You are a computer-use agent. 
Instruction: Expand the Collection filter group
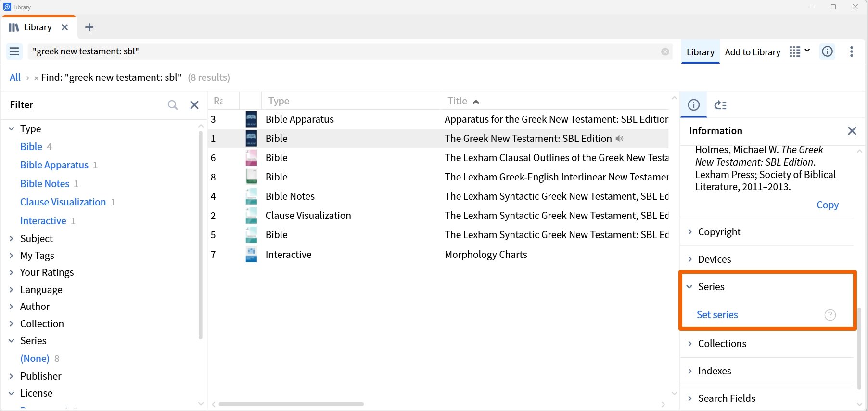click(11, 324)
